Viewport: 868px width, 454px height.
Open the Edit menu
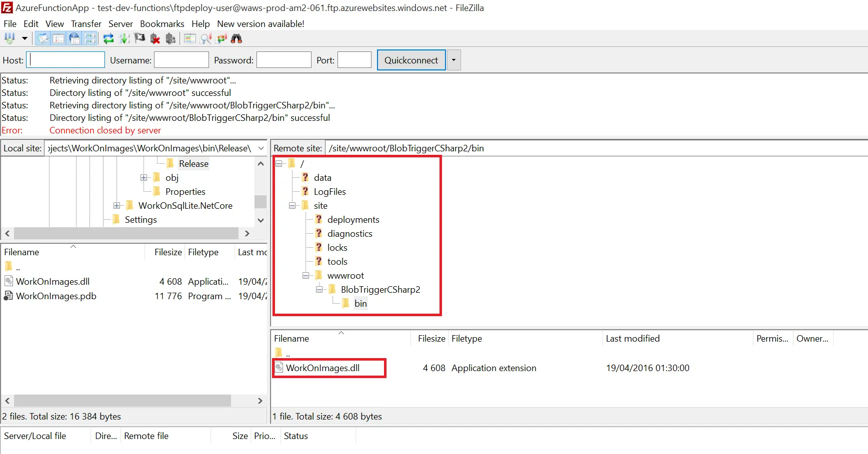pyautogui.click(x=31, y=24)
